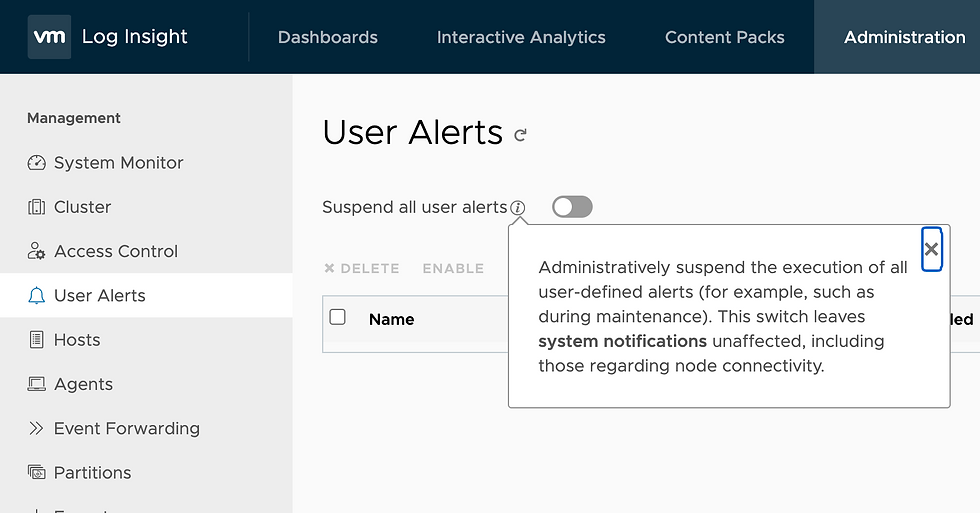The width and height of the screenshot is (980, 513).
Task: Click the Management section heading
Action: pyautogui.click(x=74, y=118)
